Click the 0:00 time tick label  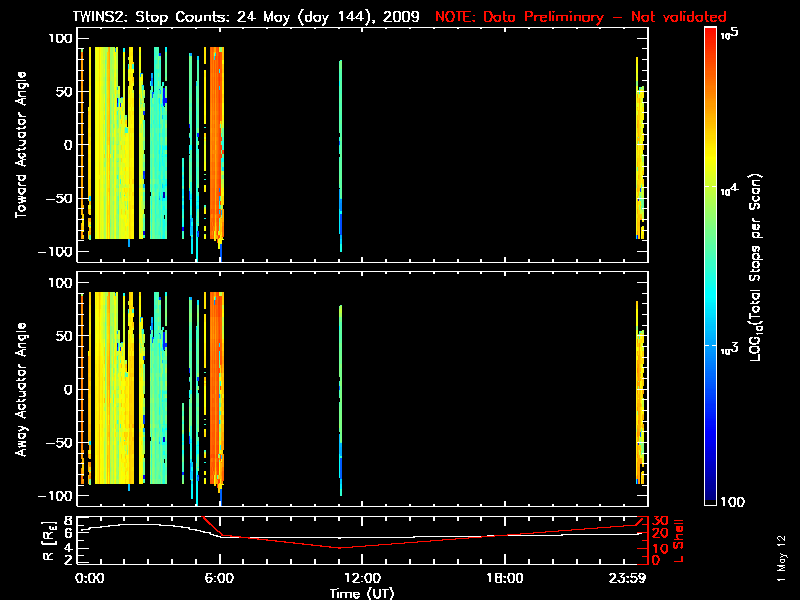coord(90,579)
